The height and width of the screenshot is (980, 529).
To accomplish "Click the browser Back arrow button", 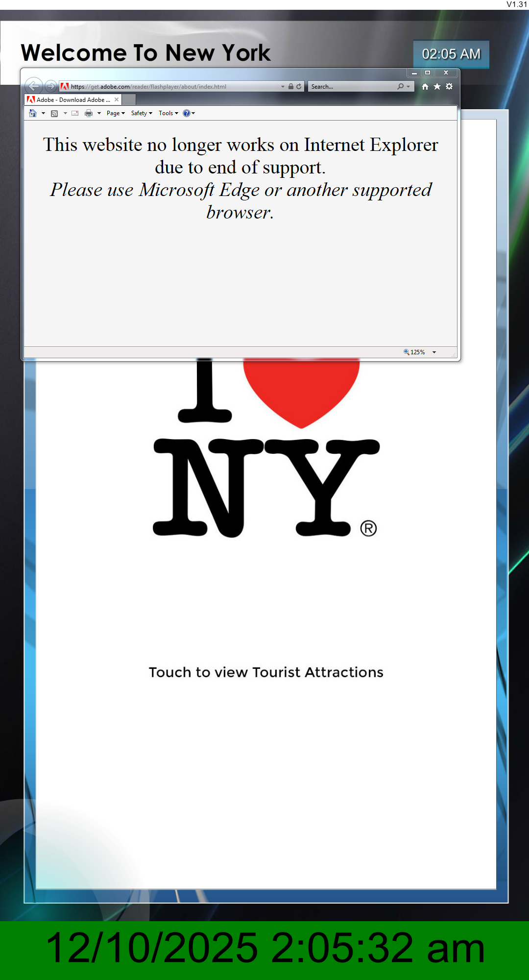I will [33, 86].
